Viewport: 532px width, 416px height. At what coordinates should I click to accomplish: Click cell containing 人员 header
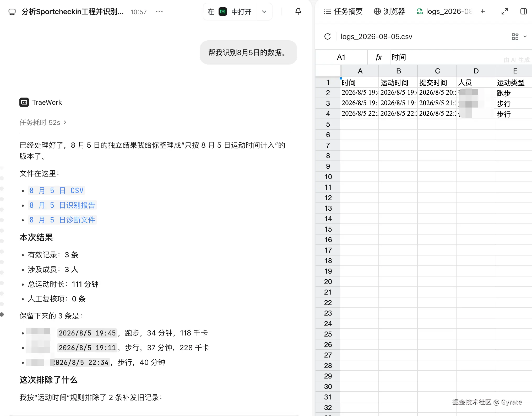coord(476,83)
